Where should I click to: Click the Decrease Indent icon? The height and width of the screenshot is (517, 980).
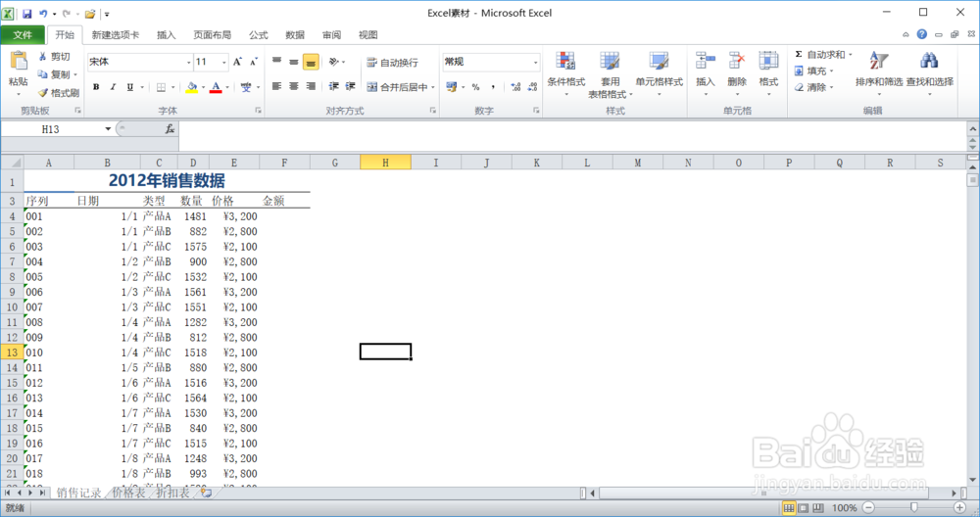click(334, 86)
